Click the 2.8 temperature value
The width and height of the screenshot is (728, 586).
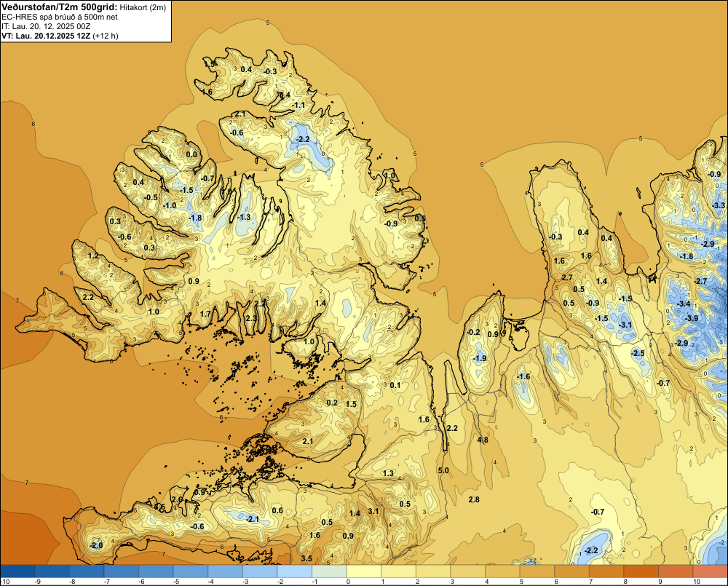pyautogui.click(x=474, y=499)
